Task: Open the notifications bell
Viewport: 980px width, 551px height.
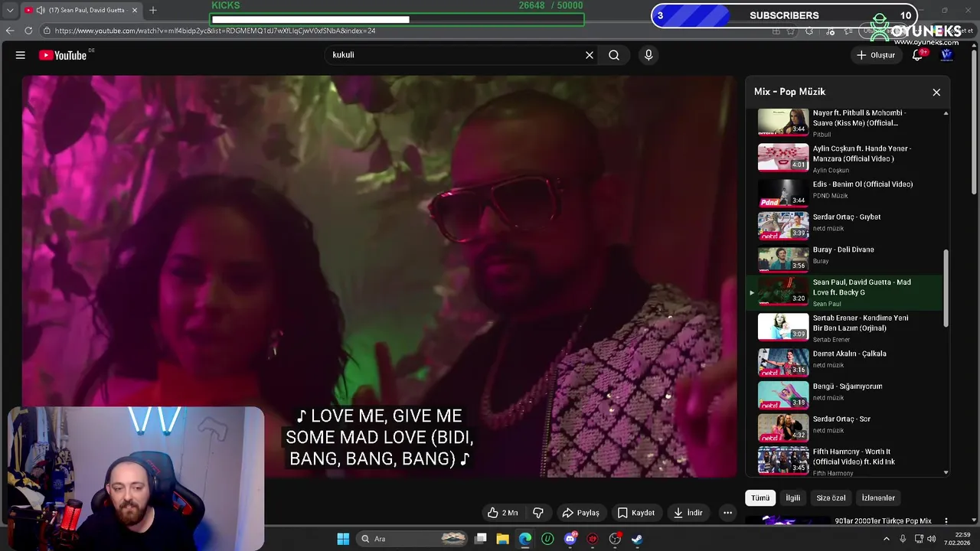Action: 917,55
